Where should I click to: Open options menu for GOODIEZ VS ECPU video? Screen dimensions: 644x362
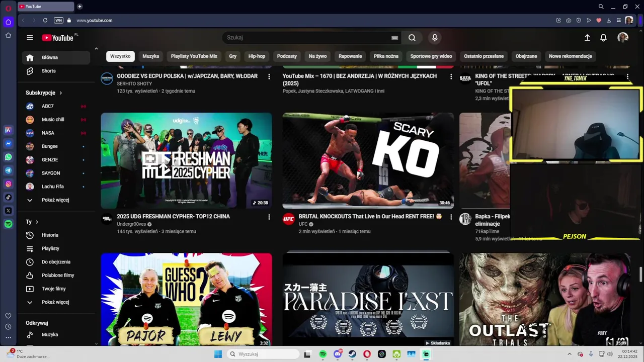[x=269, y=76]
